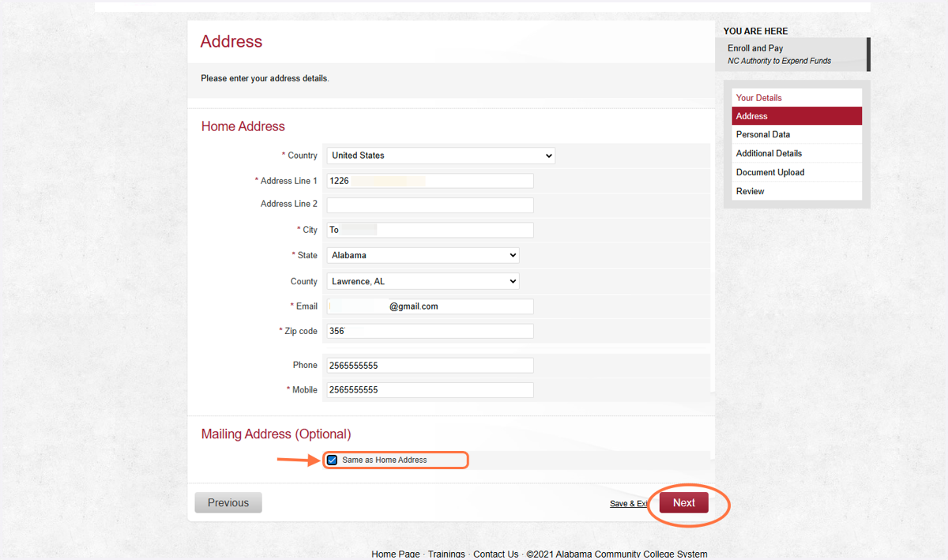Click the Address Line 1 input field

point(431,181)
